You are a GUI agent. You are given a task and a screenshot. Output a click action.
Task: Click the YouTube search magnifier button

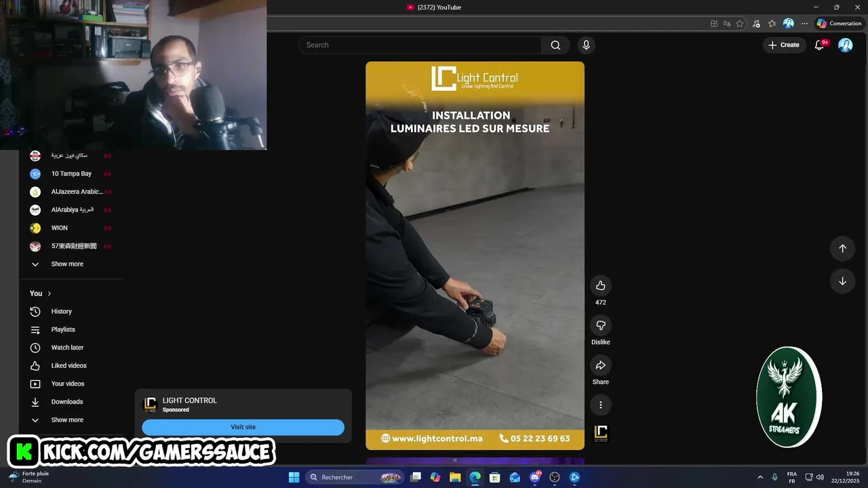tap(555, 45)
